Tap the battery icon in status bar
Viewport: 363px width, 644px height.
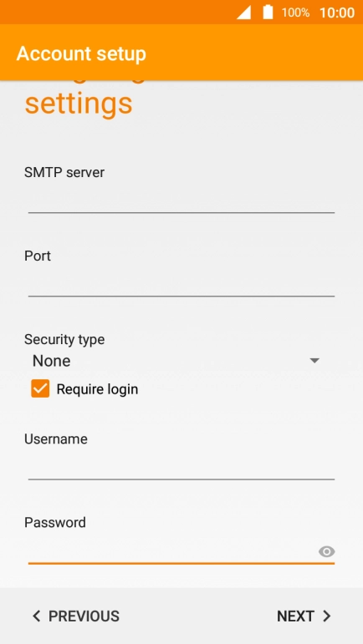(268, 12)
